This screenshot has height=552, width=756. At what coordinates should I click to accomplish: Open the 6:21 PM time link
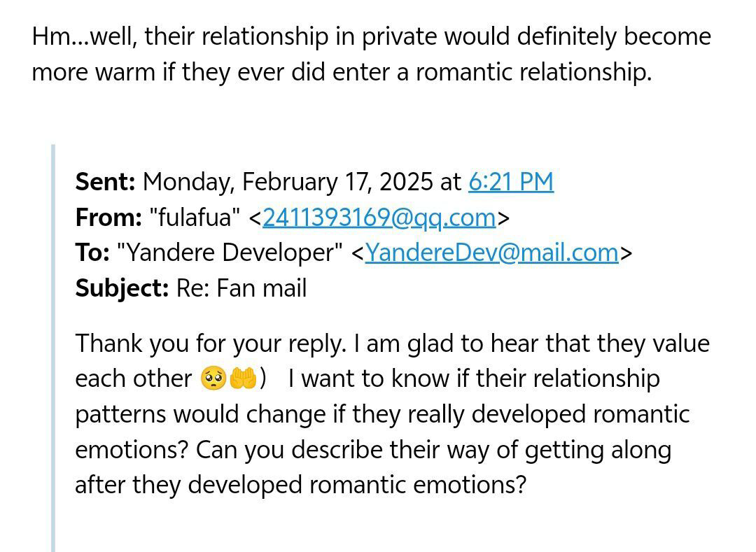(x=511, y=182)
